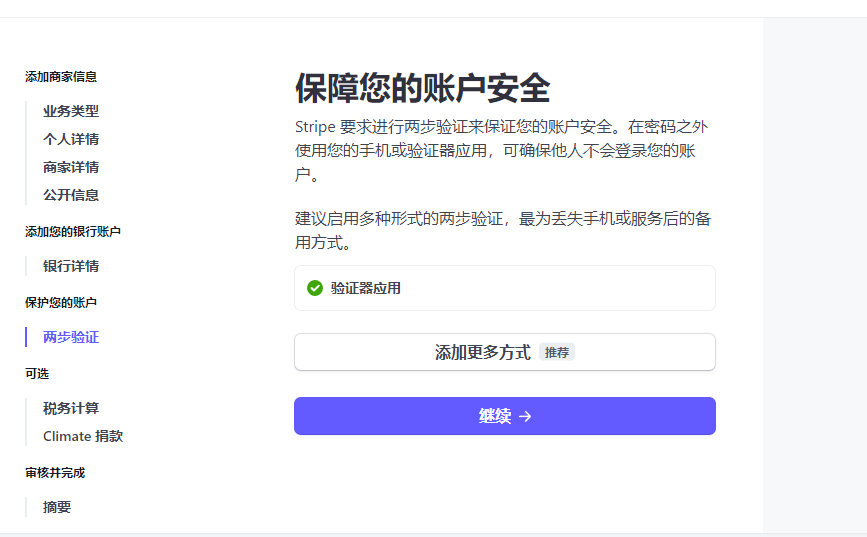Go to the 个人详情 sidebar step
The height and width of the screenshot is (537, 867).
(x=71, y=139)
